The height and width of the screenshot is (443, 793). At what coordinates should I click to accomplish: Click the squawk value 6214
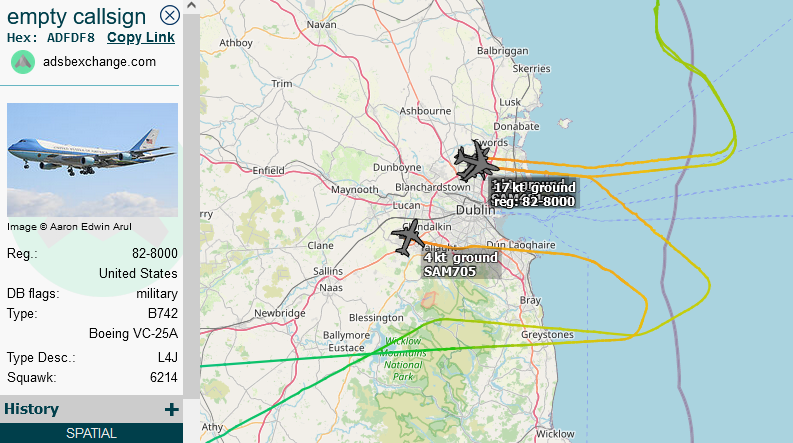coord(164,378)
